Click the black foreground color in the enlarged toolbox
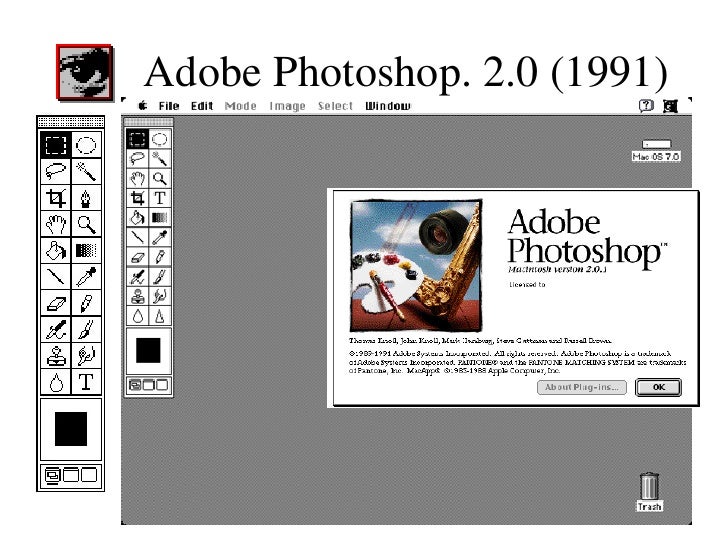 [71, 429]
